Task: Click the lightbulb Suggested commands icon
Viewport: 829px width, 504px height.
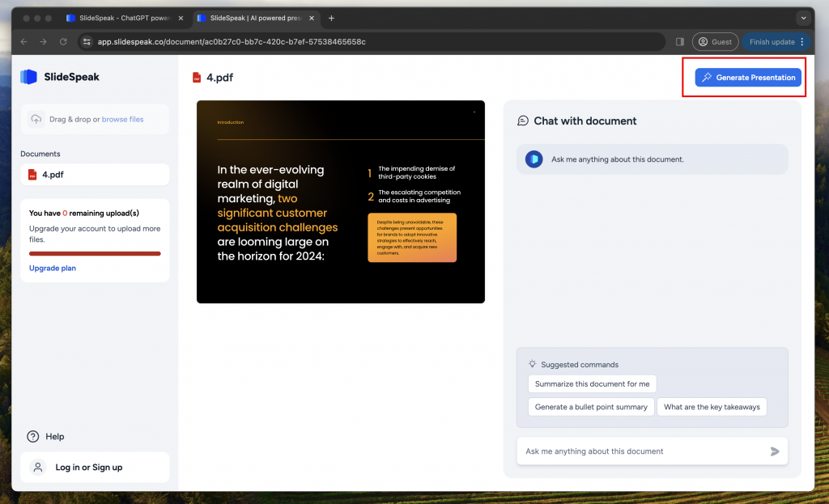Action: pos(533,364)
